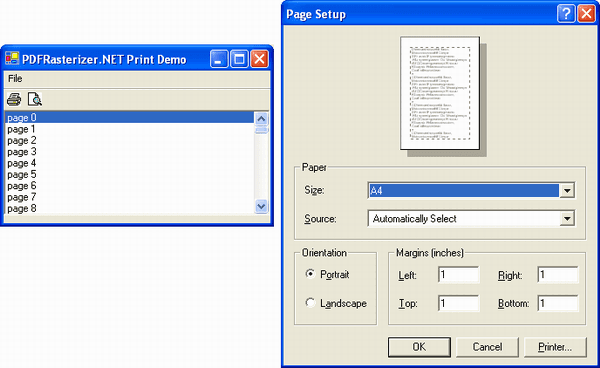Select "page 4" in the list

point(129,163)
